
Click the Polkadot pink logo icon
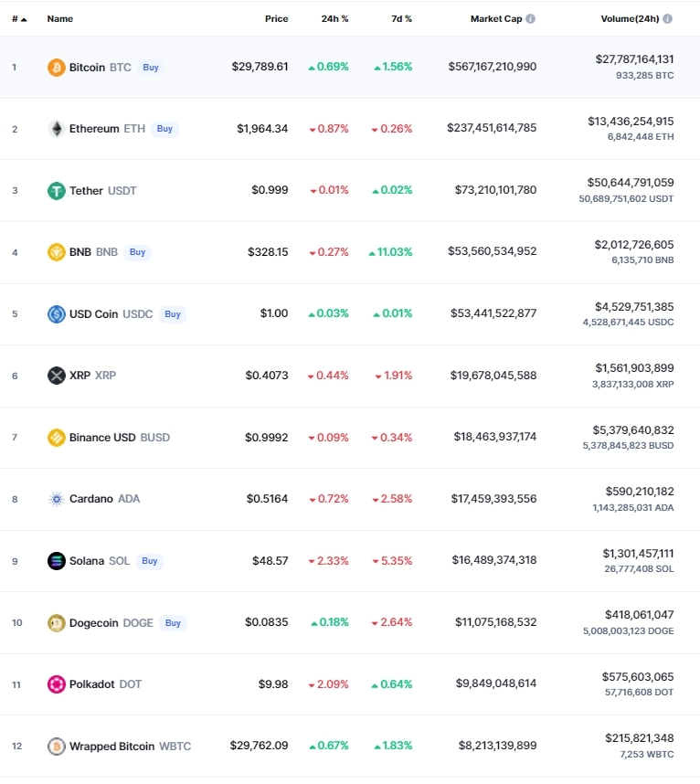(x=57, y=684)
